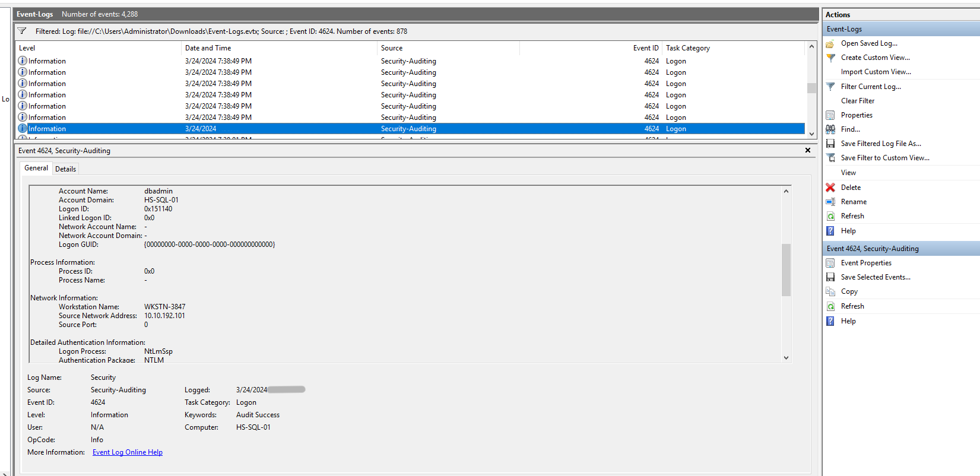Screen dimensions: 980x476
Task: Click the red Delete X icon
Action: click(830, 188)
